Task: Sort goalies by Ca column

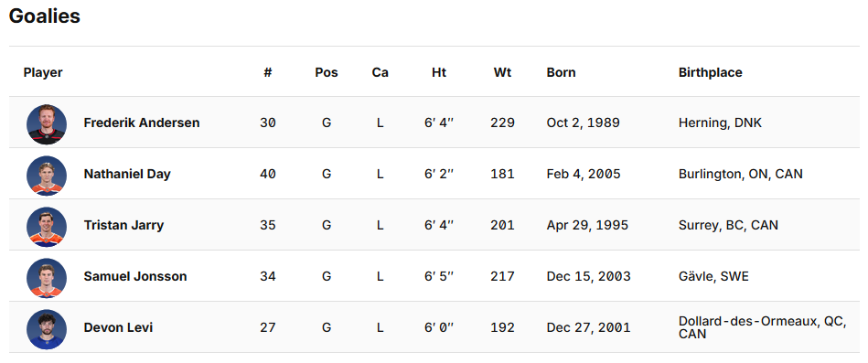Action: (x=380, y=72)
